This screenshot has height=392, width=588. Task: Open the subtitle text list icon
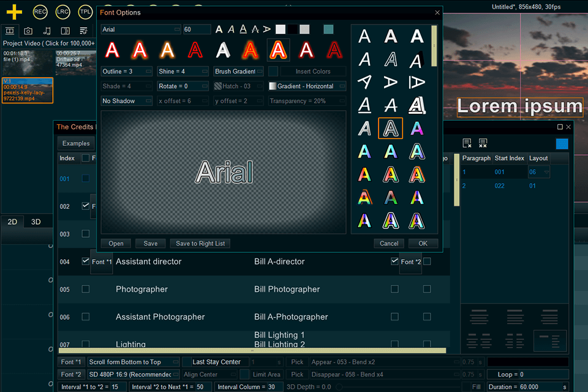click(x=83, y=31)
